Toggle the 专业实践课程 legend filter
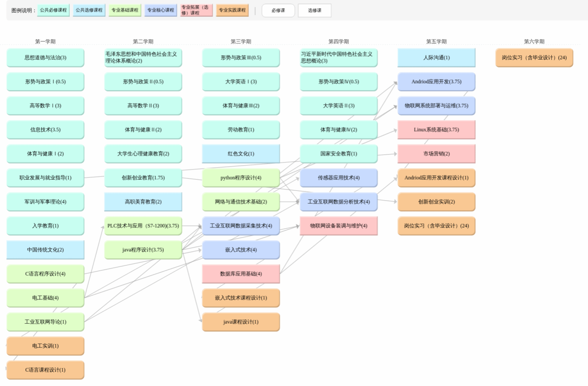 232,10
